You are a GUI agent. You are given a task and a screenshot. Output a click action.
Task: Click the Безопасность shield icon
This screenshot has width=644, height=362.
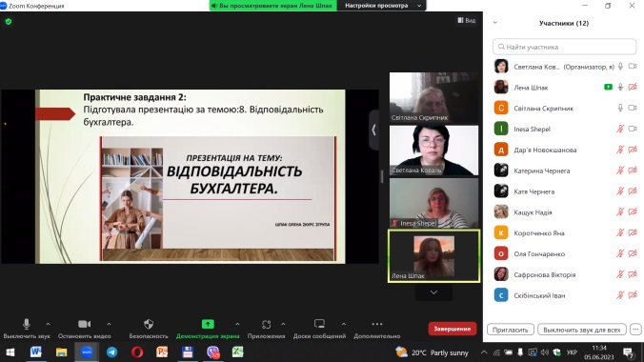click(149, 324)
